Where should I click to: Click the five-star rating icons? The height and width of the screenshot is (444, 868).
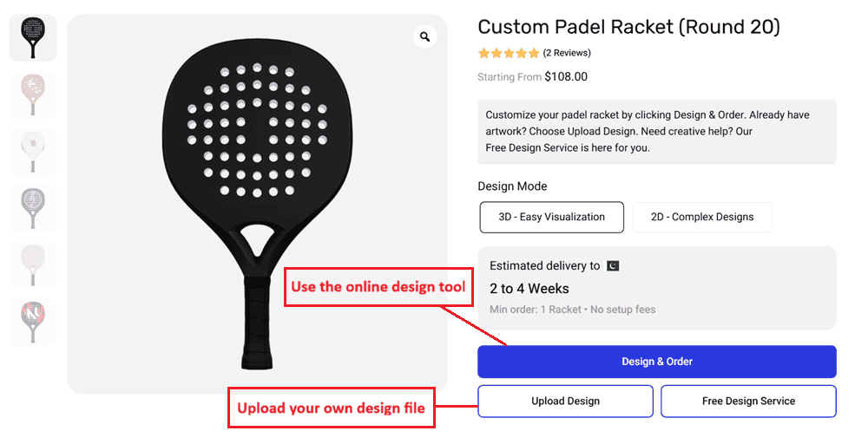509,54
